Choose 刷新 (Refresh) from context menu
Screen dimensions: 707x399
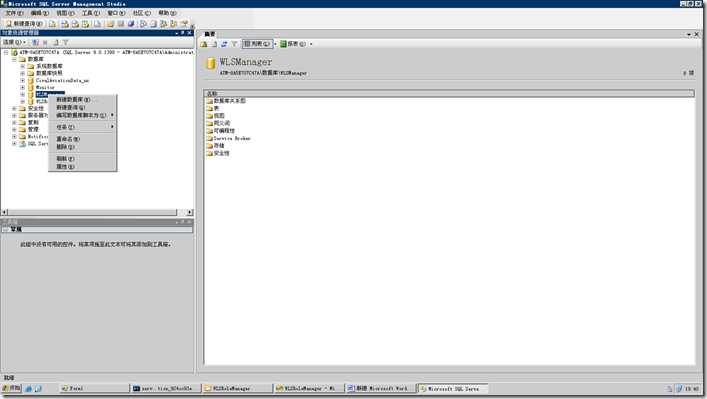pos(82,159)
